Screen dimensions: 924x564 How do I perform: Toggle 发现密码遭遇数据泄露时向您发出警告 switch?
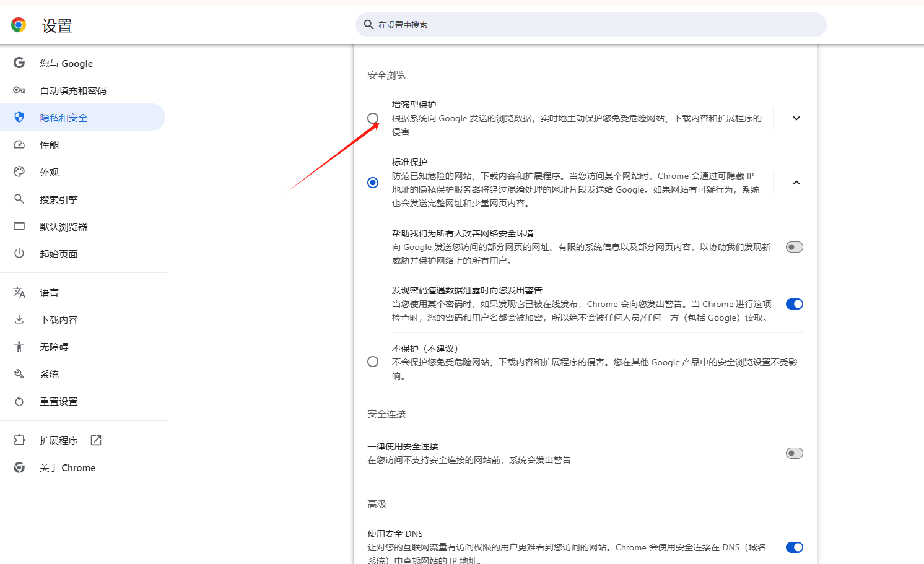pos(795,304)
